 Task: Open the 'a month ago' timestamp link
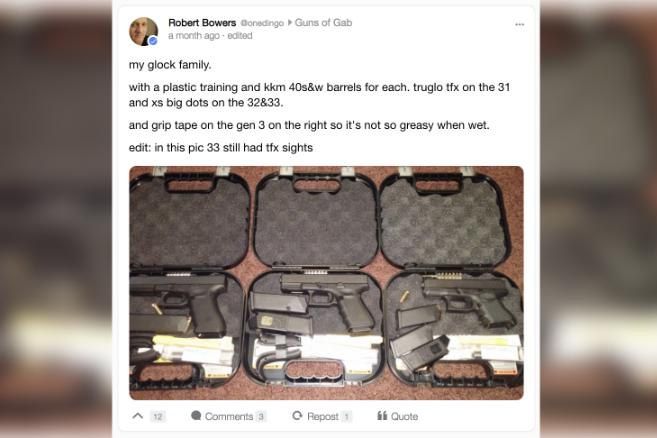point(194,36)
